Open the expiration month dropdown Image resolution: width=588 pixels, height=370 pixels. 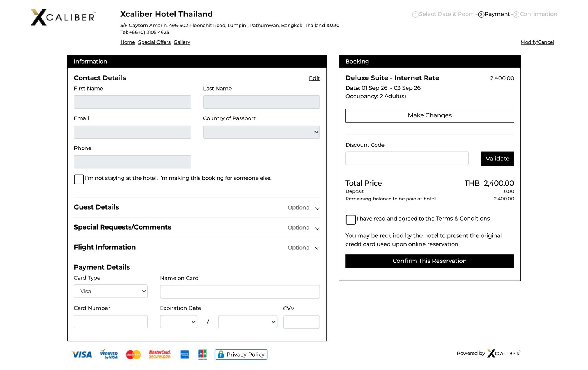178,322
